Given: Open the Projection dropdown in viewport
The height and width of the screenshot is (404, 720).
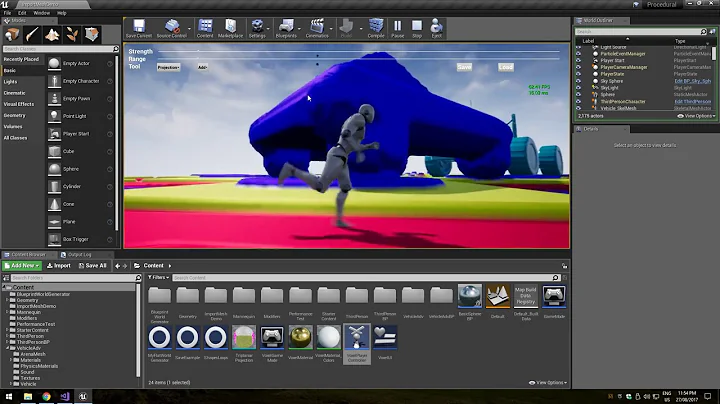Looking at the screenshot, I should tap(169, 67).
